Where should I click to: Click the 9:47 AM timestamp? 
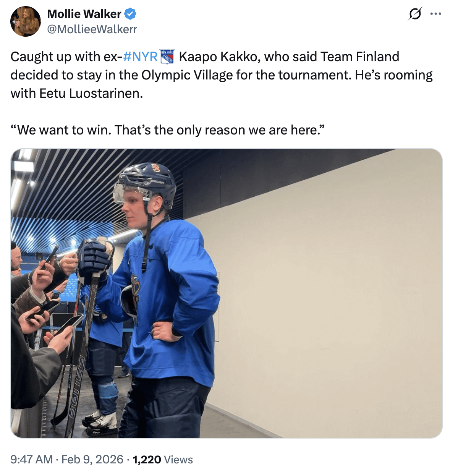[x=31, y=459]
